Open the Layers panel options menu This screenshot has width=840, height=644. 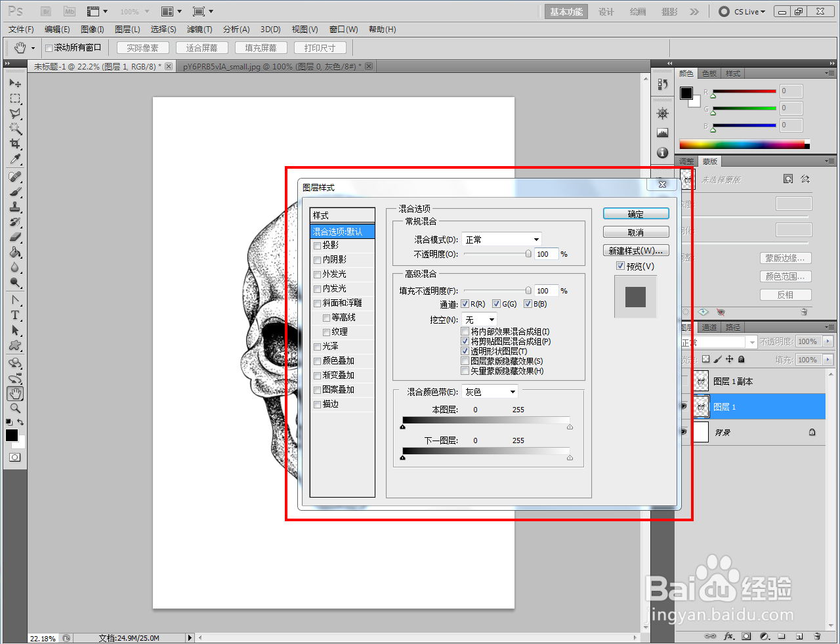(x=830, y=327)
